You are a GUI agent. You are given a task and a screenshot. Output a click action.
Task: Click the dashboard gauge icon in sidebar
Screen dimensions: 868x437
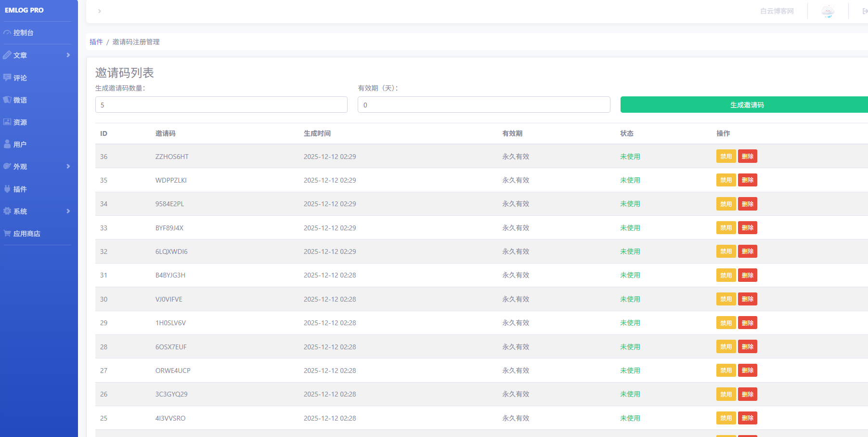[7, 33]
